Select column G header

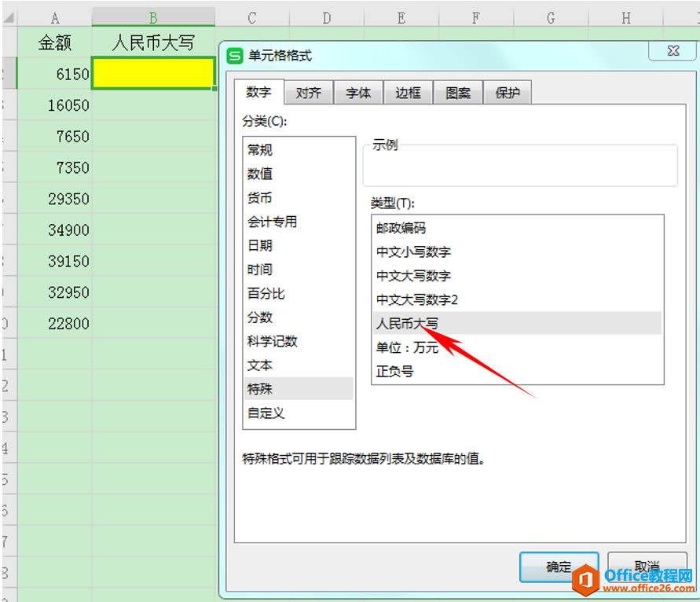551,18
